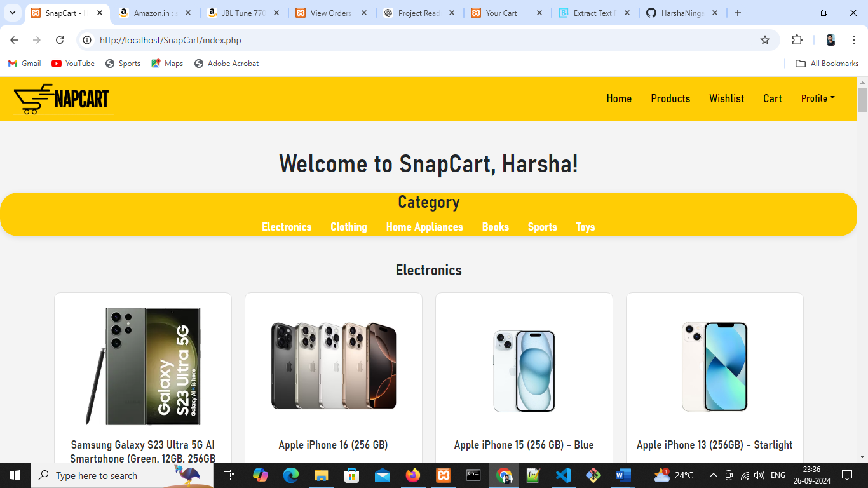Open File Explorer from taskbar
The height and width of the screenshot is (488, 868).
(321, 475)
